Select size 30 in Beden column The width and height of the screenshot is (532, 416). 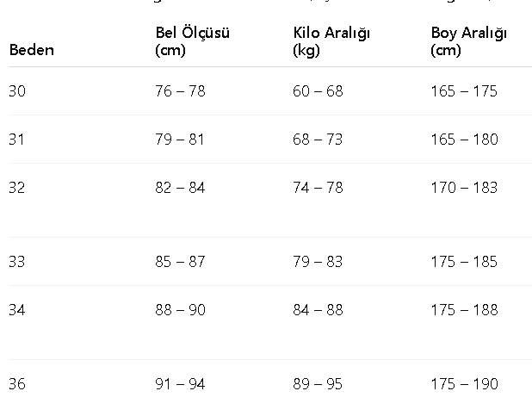[17, 91]
